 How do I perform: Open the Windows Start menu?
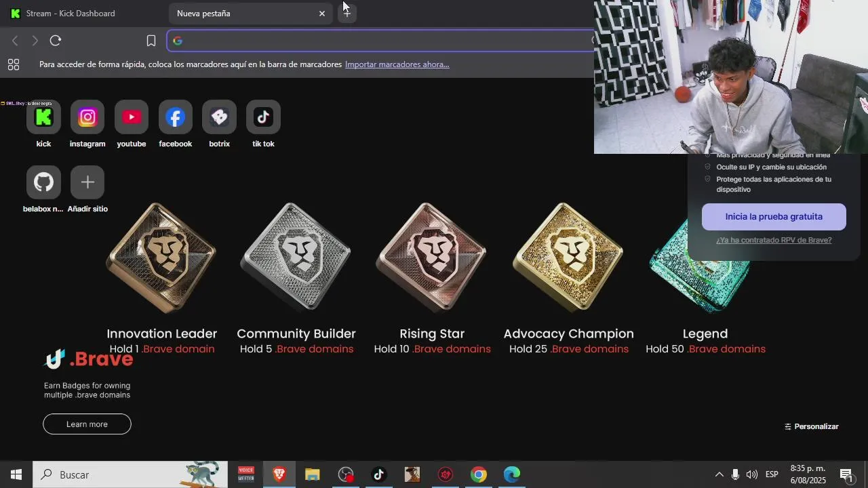pos(16,474)
